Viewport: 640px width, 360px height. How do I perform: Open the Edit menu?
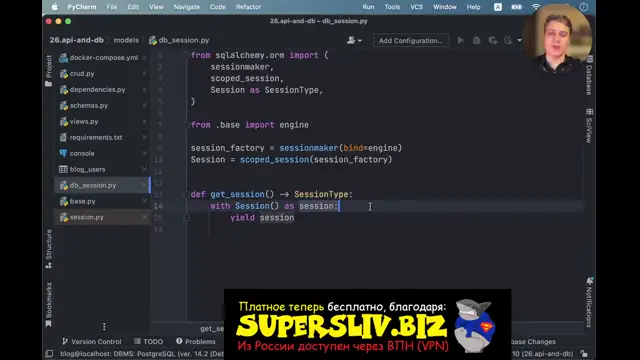click(x=133, y=7)
